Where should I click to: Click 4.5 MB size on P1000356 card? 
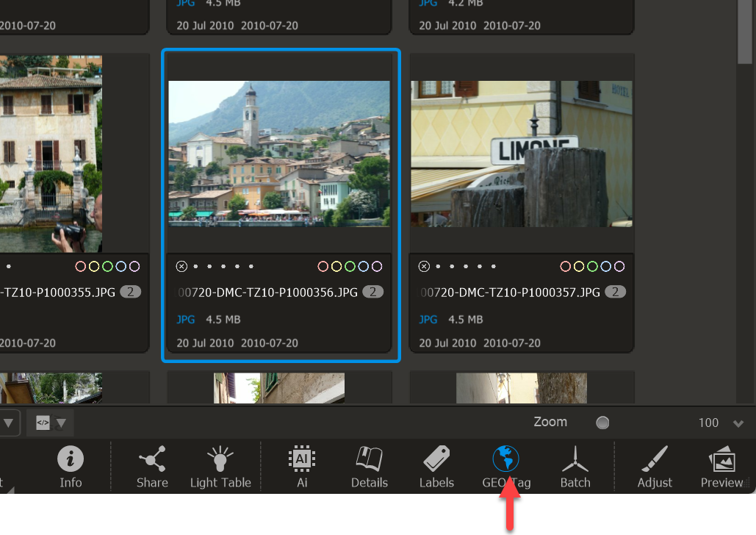tap(223, 320)
